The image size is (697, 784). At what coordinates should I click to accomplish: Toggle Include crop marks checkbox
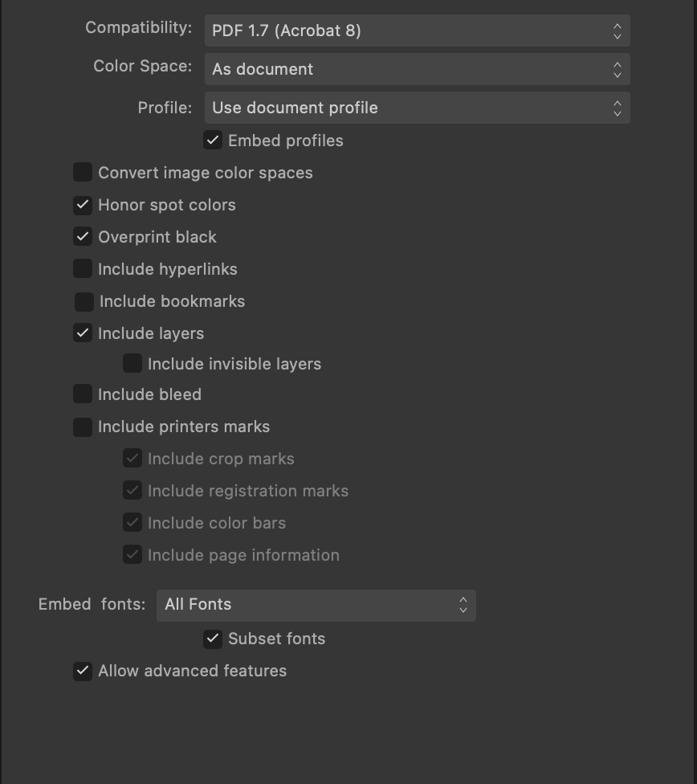pyautogui.click(x=132, y=458)
